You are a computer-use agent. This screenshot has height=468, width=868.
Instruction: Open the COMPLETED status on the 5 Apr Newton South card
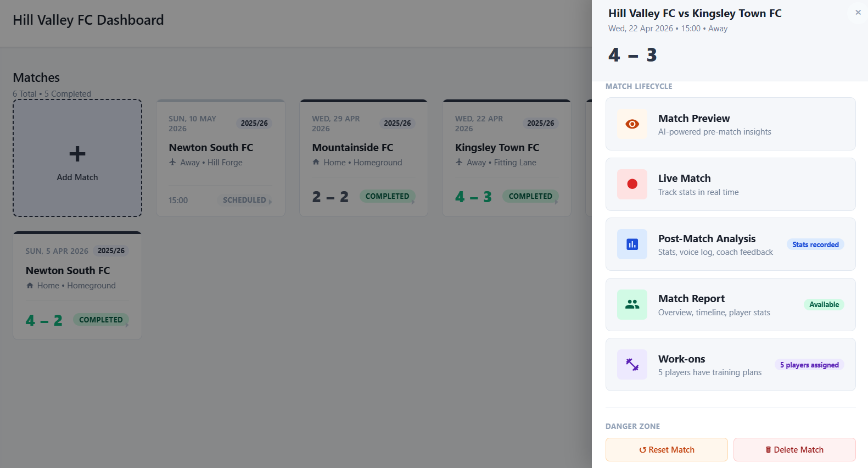[101, 320]
